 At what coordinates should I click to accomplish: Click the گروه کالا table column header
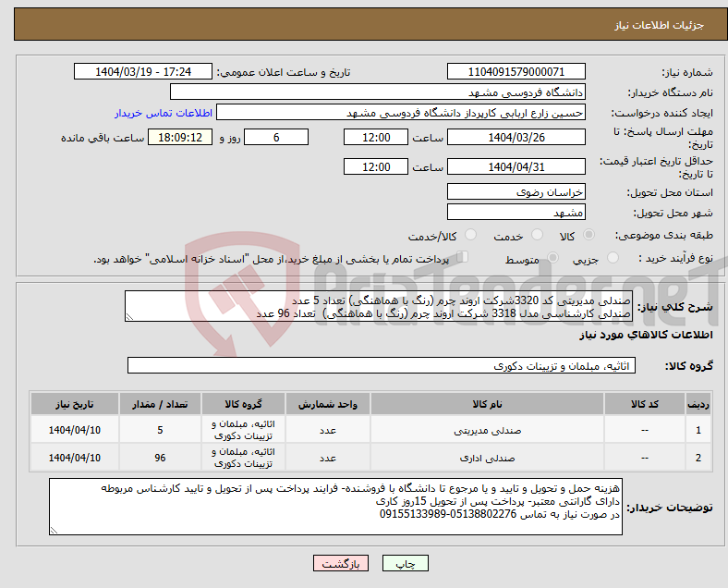pos(243,404)
